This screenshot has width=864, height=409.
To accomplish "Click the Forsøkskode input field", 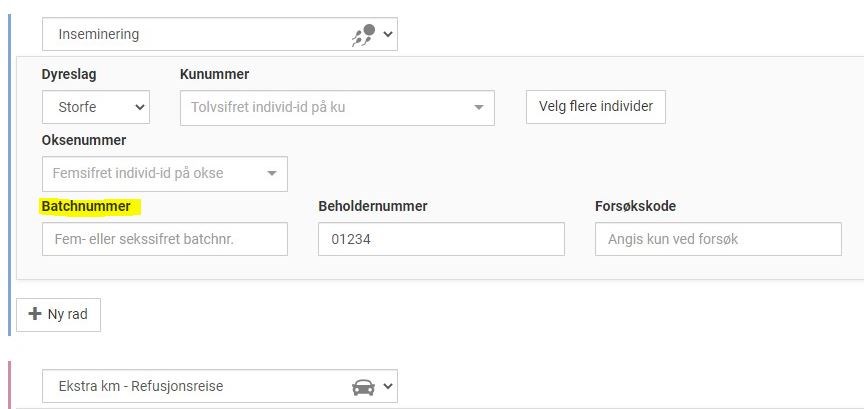I will point(718,239).
